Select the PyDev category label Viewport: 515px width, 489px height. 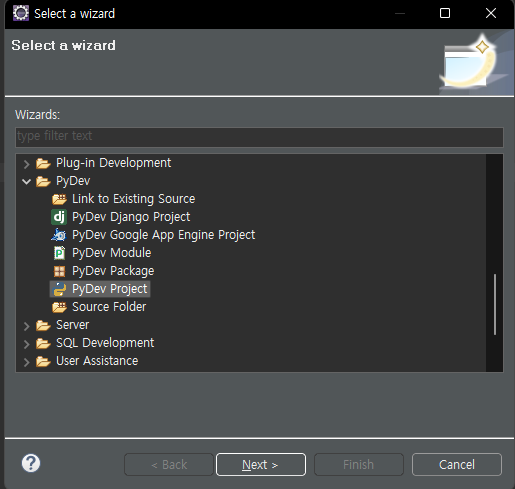pyautogui.click(x=73, y=181)
